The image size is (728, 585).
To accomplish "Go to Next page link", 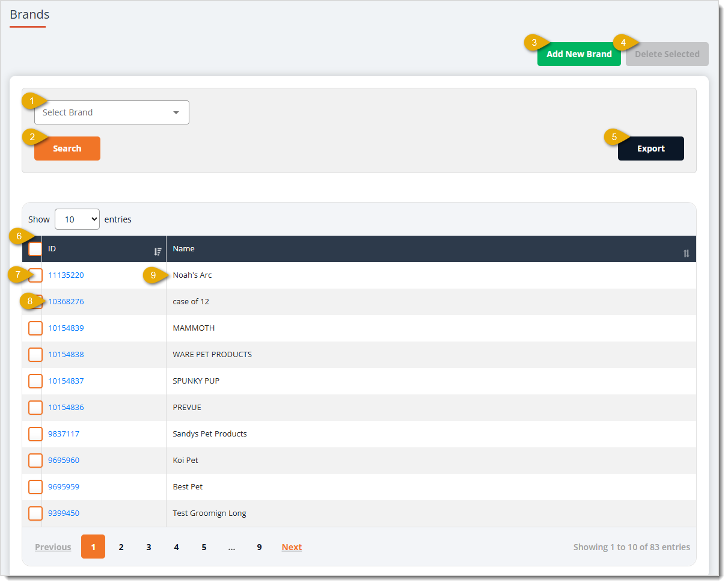I will coord(292,547).
